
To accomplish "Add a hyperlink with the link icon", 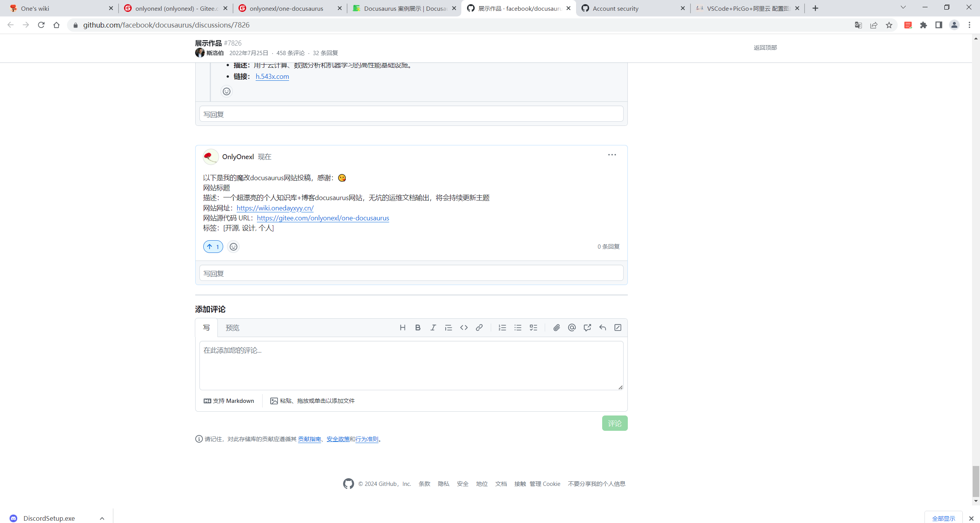I will (479, 327).
